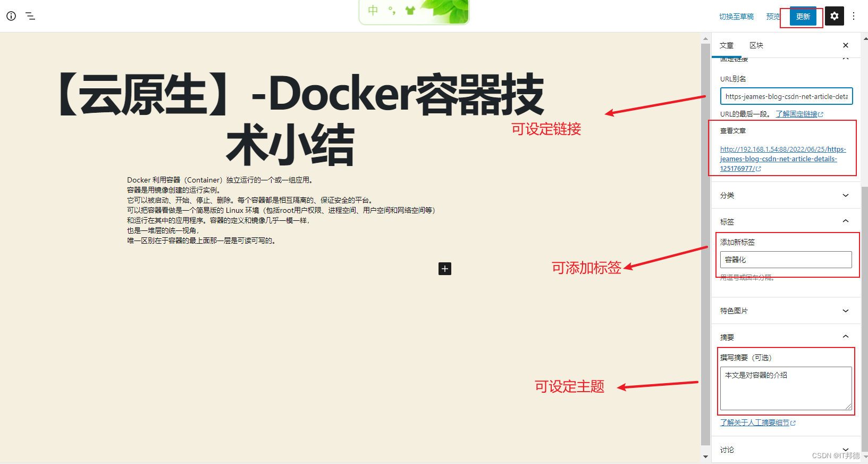Open the article permalink under 查看文章
The height and width of the screenshot is (464, 868).
[x=783, y=159]
